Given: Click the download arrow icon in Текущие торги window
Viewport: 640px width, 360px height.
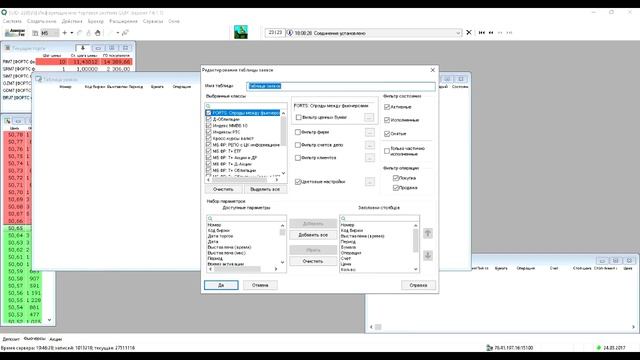Looking at the screenshot, I should point(82,48).
